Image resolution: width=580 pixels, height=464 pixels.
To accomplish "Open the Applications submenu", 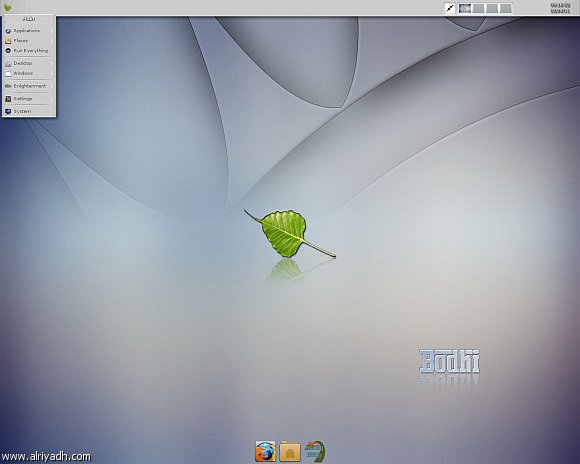I will (29, 31).
